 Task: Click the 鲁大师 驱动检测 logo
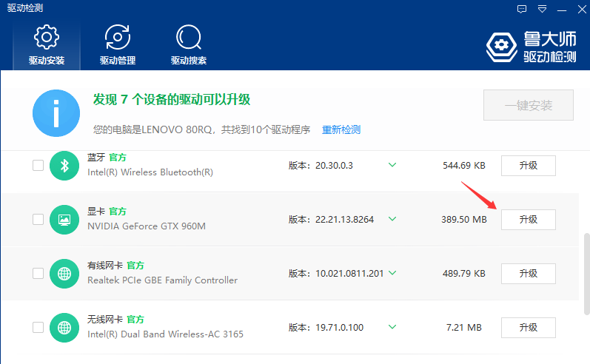(531, 47)
